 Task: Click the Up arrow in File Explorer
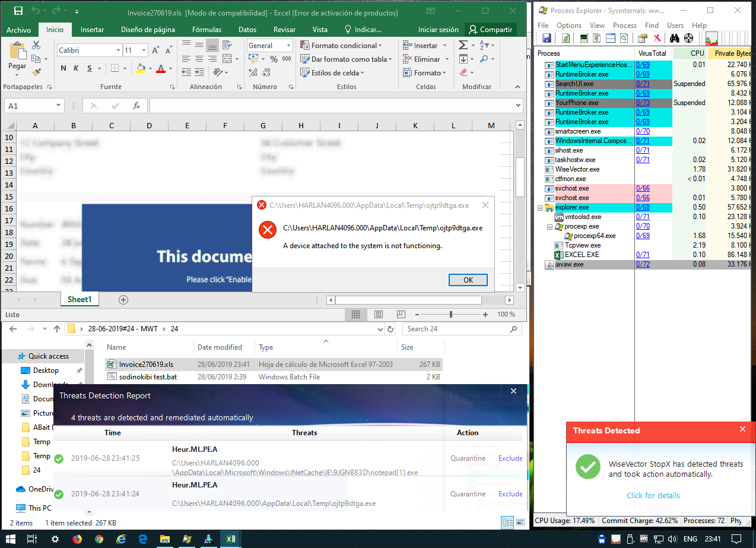point(57,328)
